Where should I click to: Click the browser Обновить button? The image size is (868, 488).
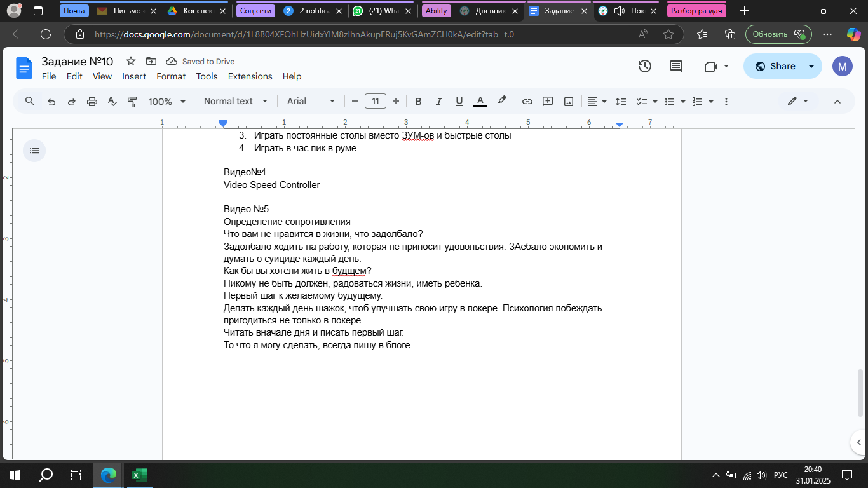pos(779,34)
